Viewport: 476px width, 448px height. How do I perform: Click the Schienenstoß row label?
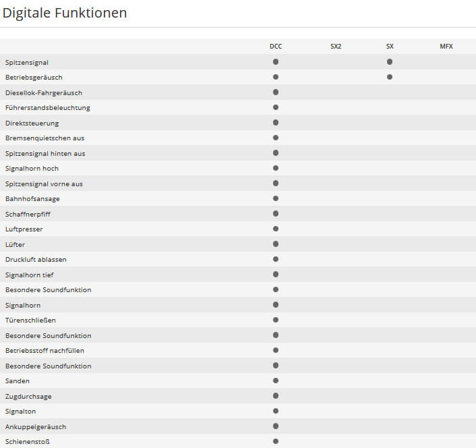(28, 442)
